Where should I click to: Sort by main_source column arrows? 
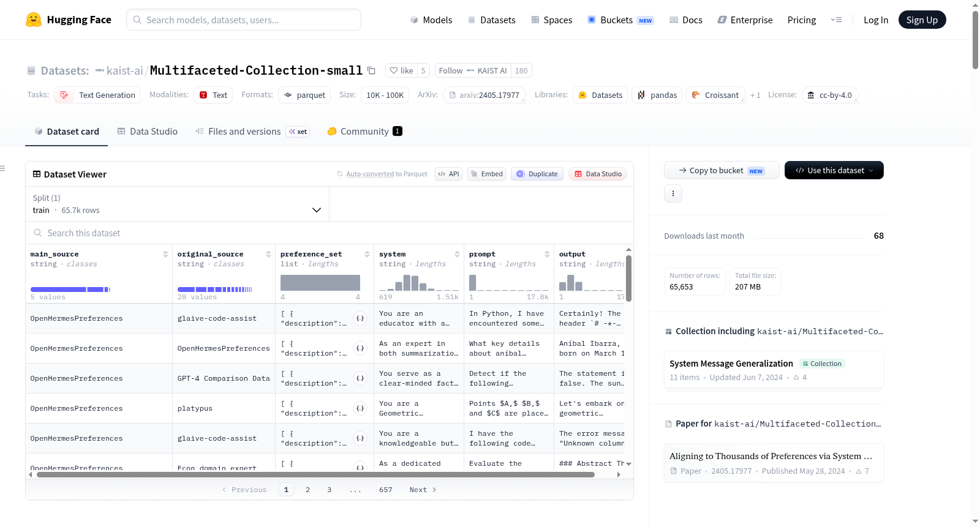tap(165, 254)
